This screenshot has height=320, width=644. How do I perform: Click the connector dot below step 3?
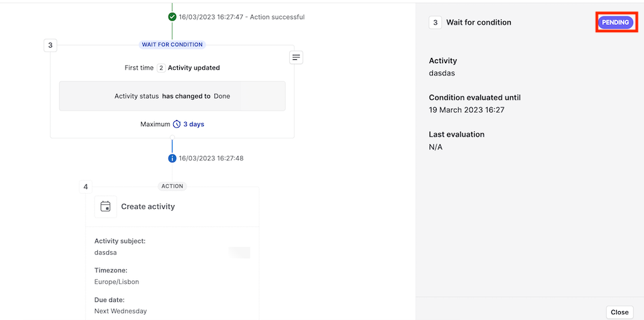point(172,138)
